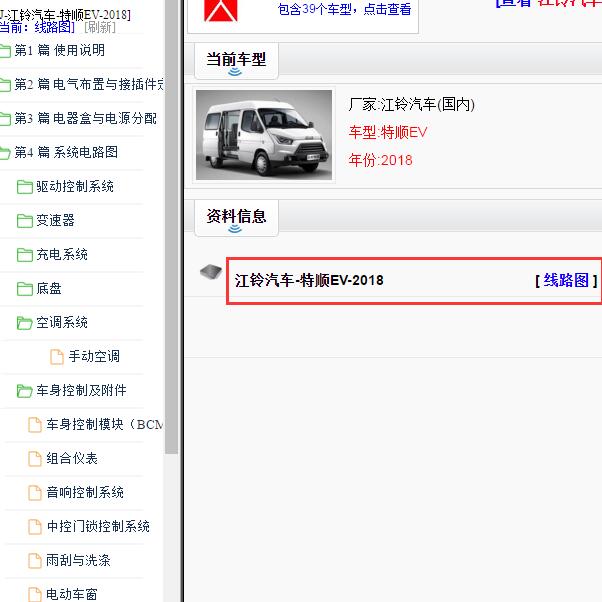Open the [线路图] link in 资料信息
602x602 pixels.
click(566, 280)
